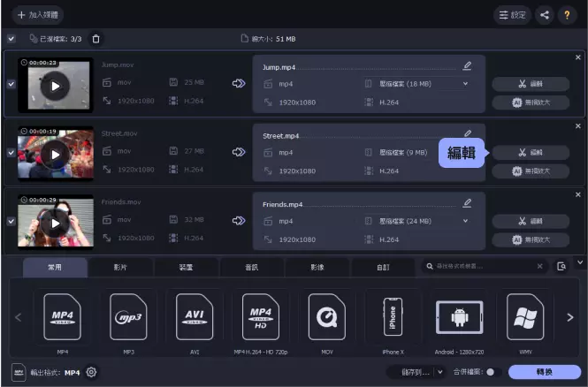Viewport: 588px width, 387px height.
Task: Remove Jump.mov from the list
Action: (578, 57)
